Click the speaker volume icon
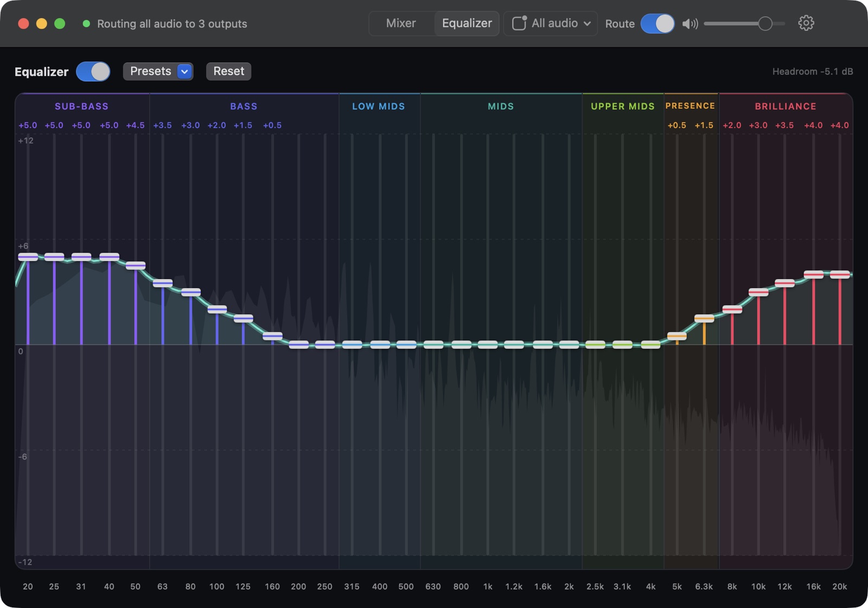This screenshot has height=608, width=868. click(690, 24)
